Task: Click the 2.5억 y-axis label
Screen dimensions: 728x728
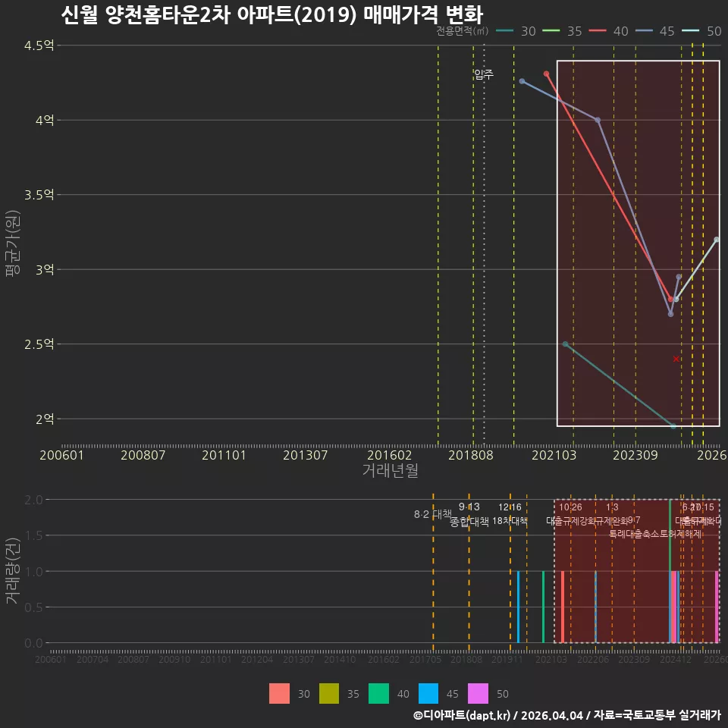Action: pyautogui.click(x=39, y=344)
